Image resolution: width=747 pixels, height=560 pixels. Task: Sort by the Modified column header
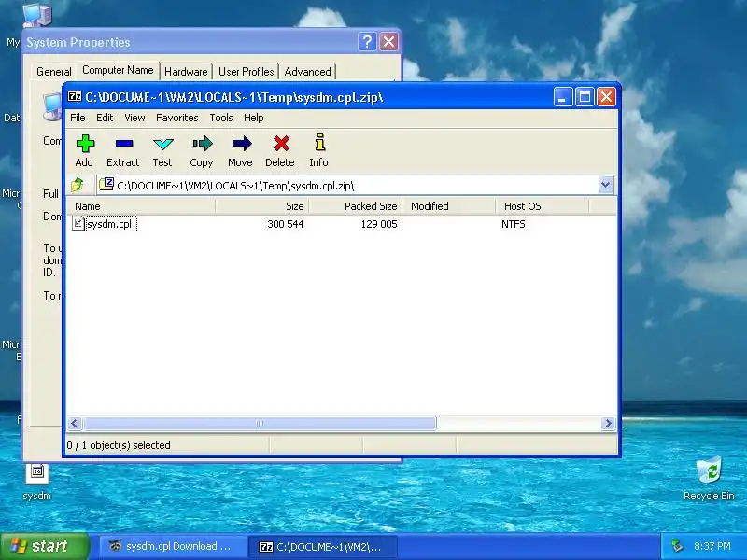pos(449,206)
